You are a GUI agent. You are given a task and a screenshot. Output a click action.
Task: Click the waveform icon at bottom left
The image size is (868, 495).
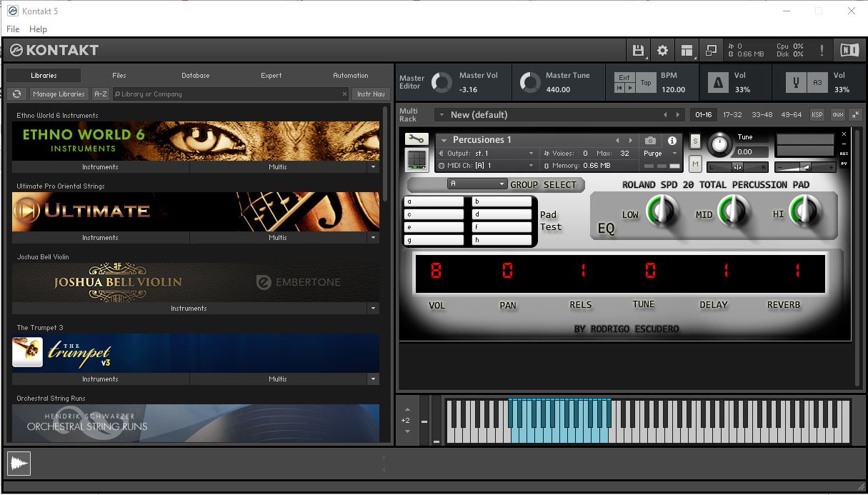pyautogui.click(x=19, y=464)
